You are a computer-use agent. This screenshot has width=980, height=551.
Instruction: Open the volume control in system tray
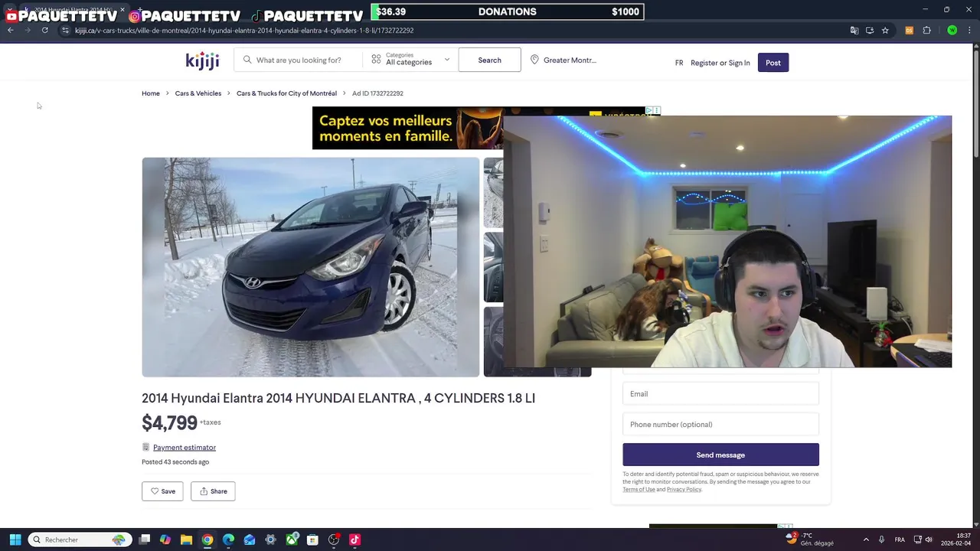pyautogui.click(x=929, y=540)
